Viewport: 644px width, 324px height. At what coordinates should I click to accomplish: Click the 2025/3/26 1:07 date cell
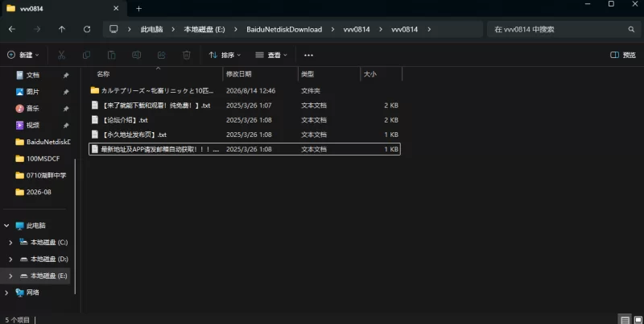coord(249,106)
